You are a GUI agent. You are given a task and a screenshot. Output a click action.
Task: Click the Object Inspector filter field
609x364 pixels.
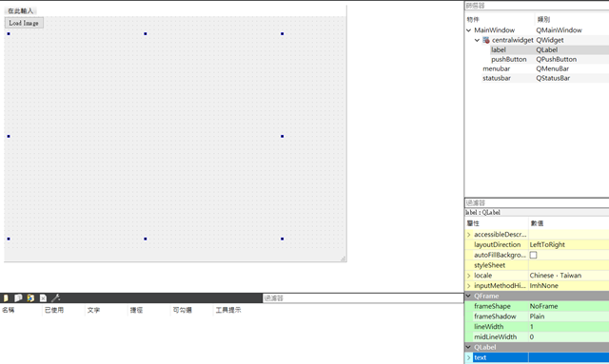pos(537,6)
